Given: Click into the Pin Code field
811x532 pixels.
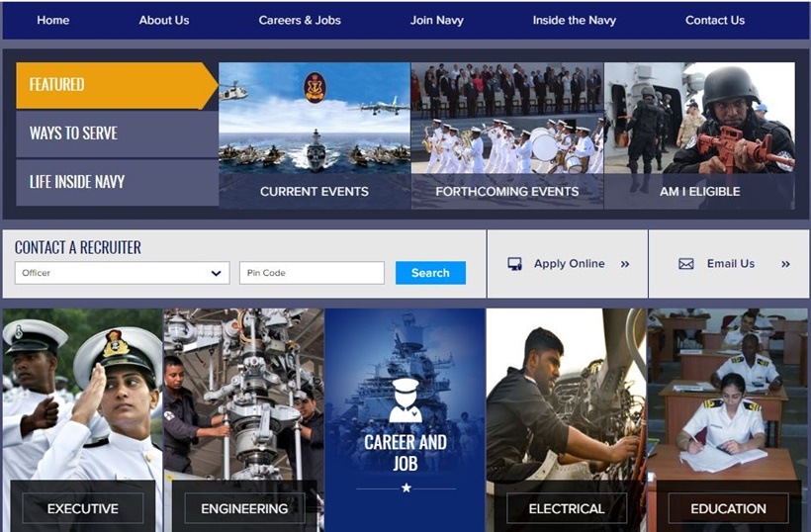Looking at the screenshot, I should (x=312, y=273).
